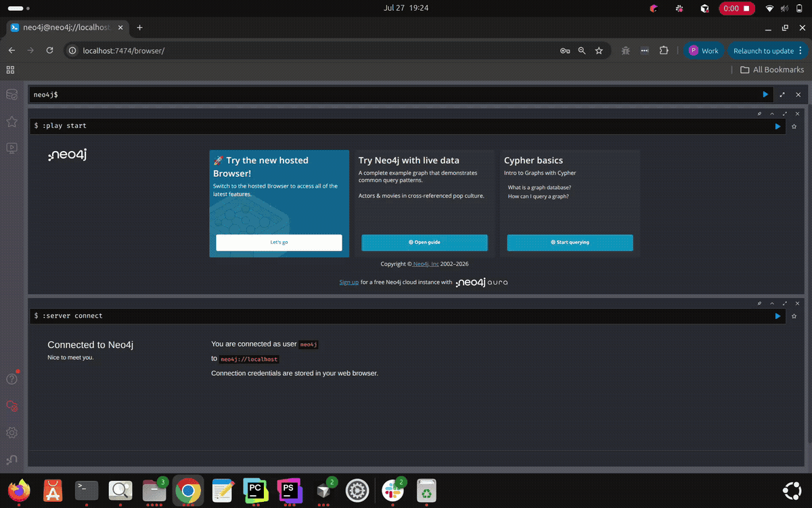Open the Chrome apps grid icon
The height and width of the screenshot is (508, 812).
click(x=10, y=70)
